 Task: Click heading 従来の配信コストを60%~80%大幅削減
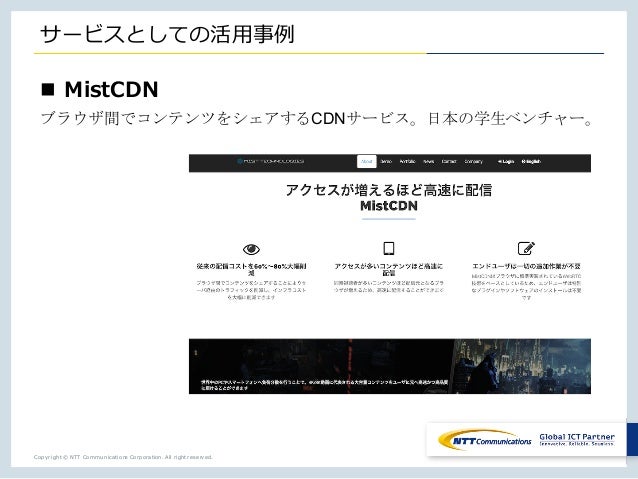251,269
